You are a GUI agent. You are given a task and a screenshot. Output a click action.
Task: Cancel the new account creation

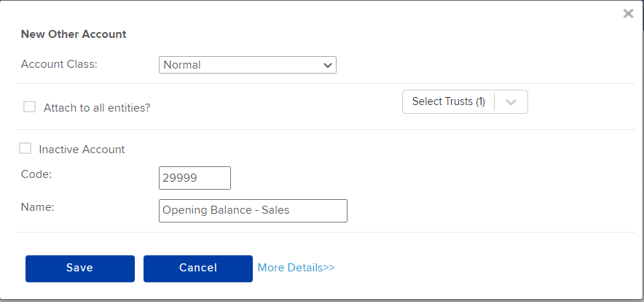pyautogui.click(x=198, y=268)
